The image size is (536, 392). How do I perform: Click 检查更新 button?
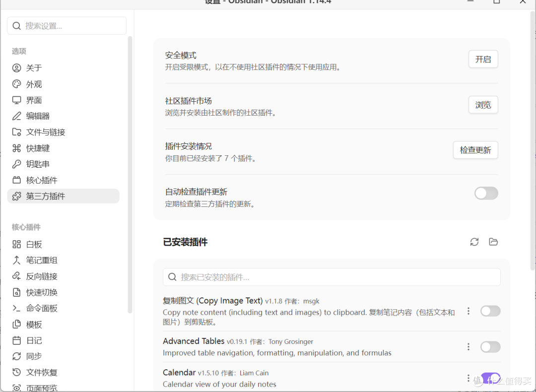475,150
